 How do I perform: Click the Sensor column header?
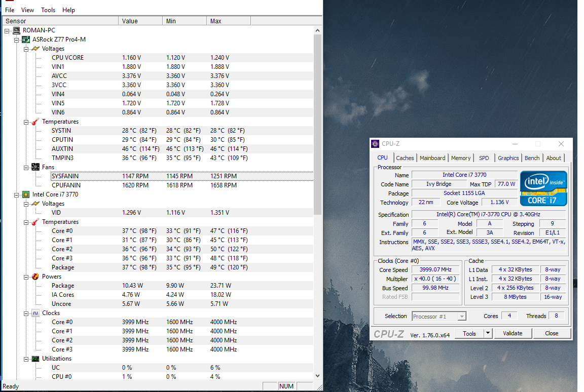coord(60,21)
